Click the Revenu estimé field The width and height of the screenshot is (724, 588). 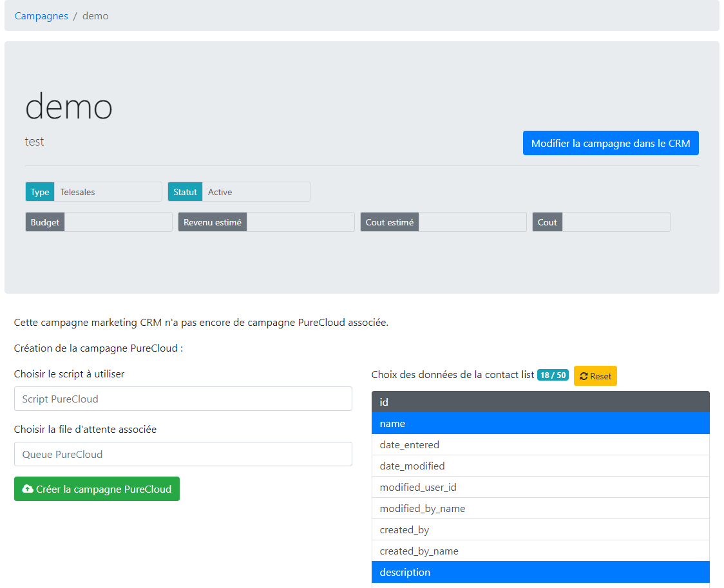tap(300, 222)
